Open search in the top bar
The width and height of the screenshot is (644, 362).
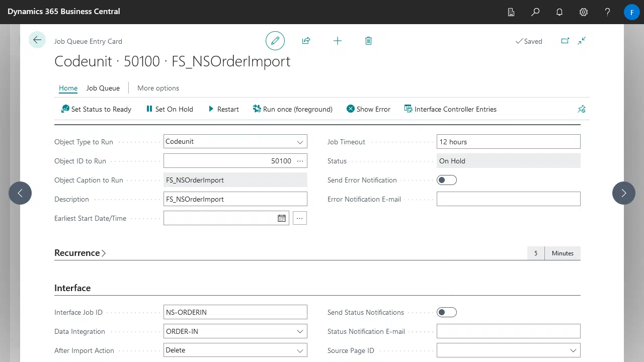pos(535,12)
